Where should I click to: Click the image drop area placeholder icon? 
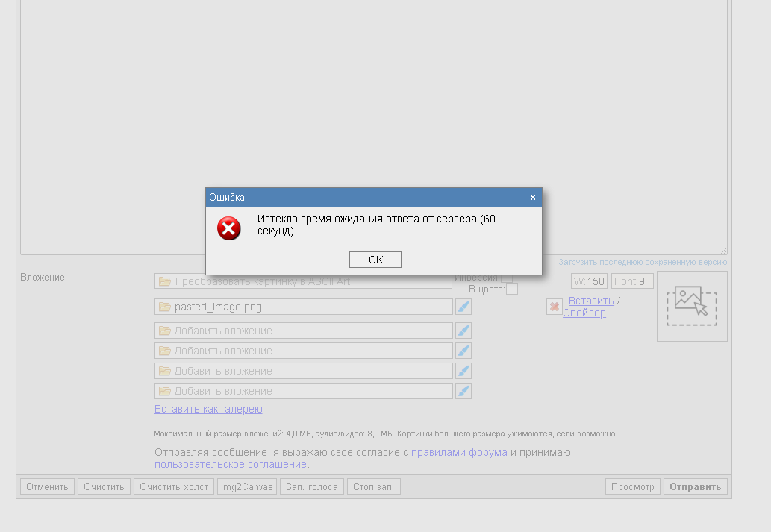(x=692, y=306)
